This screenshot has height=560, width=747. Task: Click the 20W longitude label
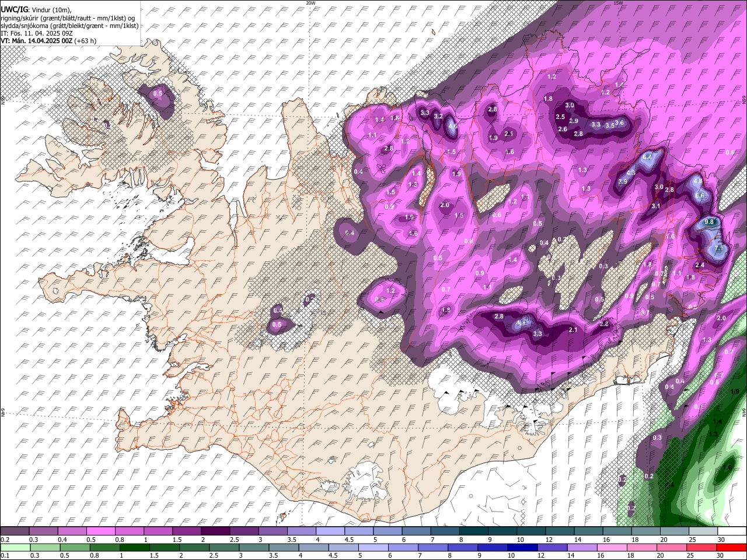[310, 3]
